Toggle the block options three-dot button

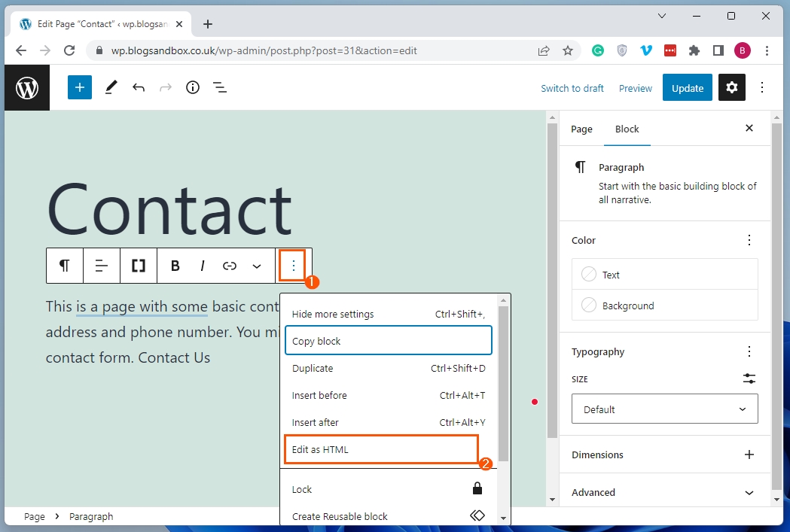(293, 265)
